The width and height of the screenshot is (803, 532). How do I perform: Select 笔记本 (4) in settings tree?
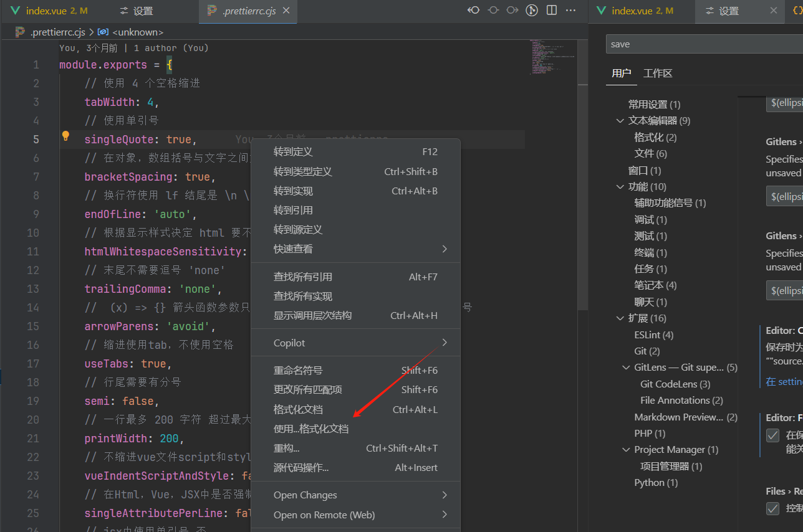[x=655, y=285]
